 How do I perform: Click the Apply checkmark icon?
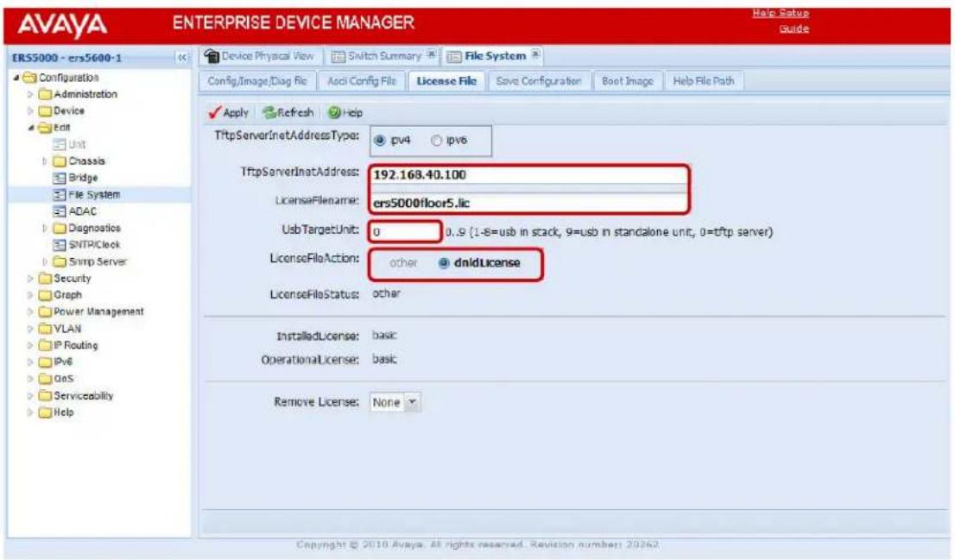coord(214,113)
